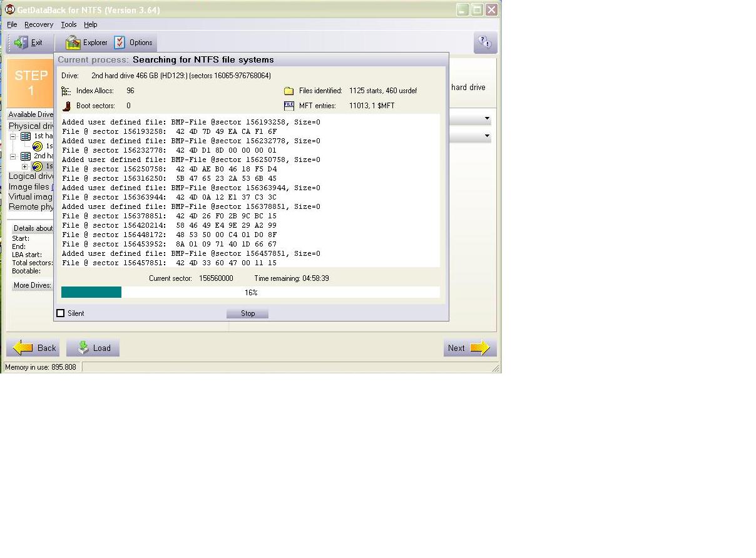
Task: Click log line 'File @ sector 156448172'
Action: tap(169, 235)
